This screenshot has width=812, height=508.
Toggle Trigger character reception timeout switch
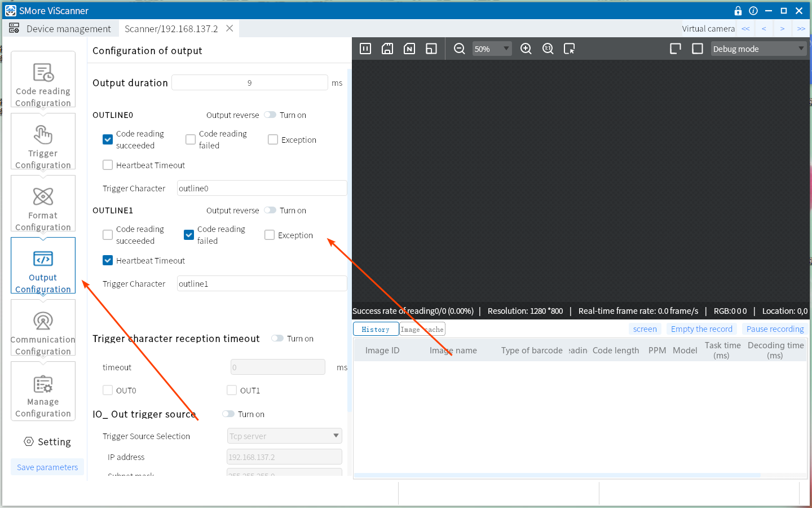[277, 338]
